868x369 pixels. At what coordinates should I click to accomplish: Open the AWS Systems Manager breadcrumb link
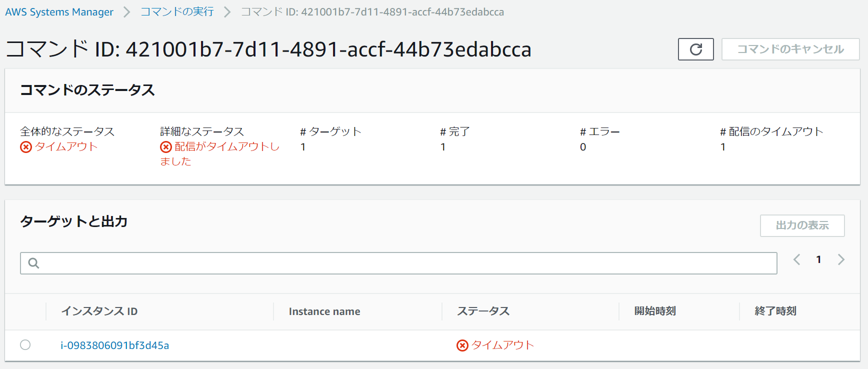click(x=59, y=12)
